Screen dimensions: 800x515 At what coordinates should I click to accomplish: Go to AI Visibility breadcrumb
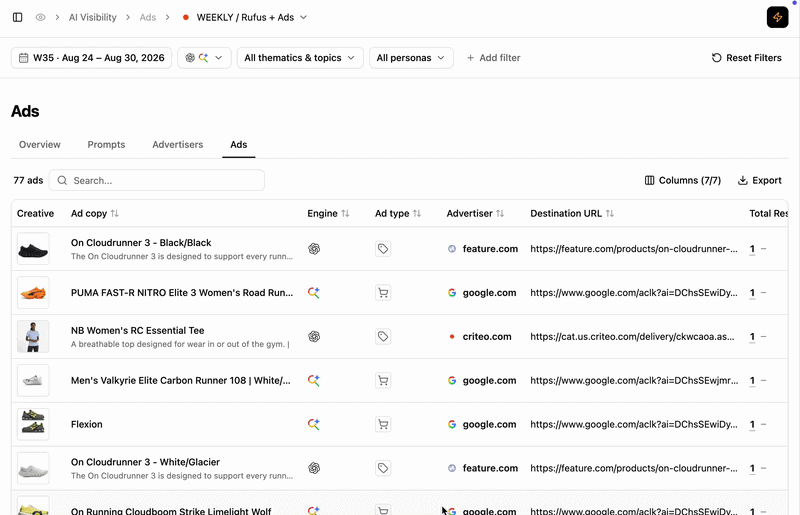click(93, 17)
